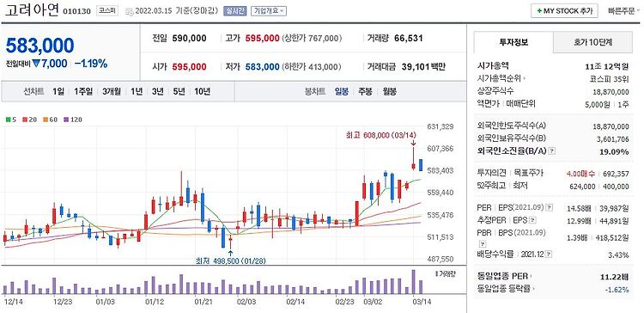Click the purple 120-day moving average legend
This screenshot has height=313, width=644.
(73, 120)
